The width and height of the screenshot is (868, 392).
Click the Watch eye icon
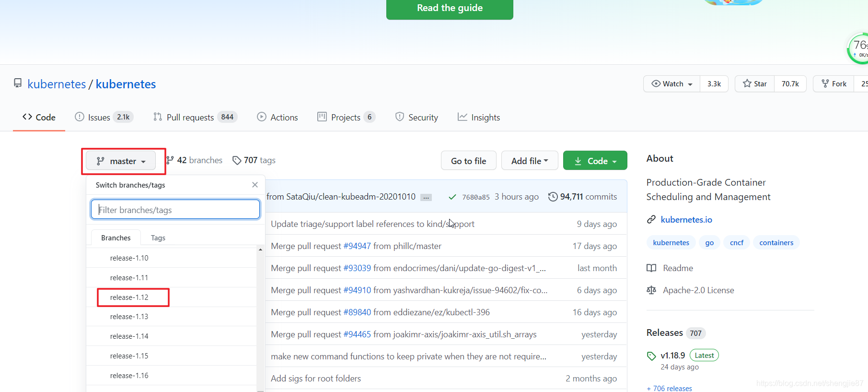[656, 83]
